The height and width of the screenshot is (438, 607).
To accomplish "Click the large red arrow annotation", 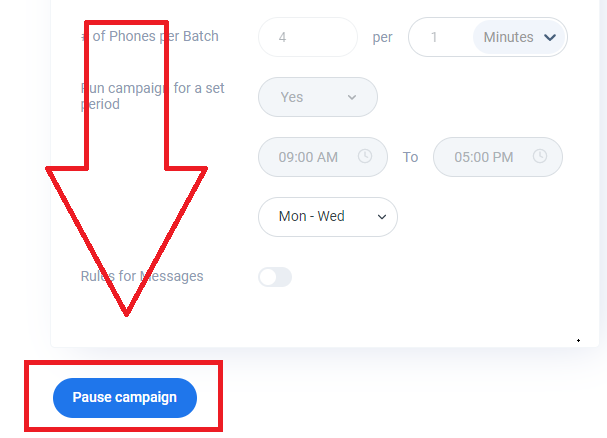I will pyautogui.click(x=127, y=200).
